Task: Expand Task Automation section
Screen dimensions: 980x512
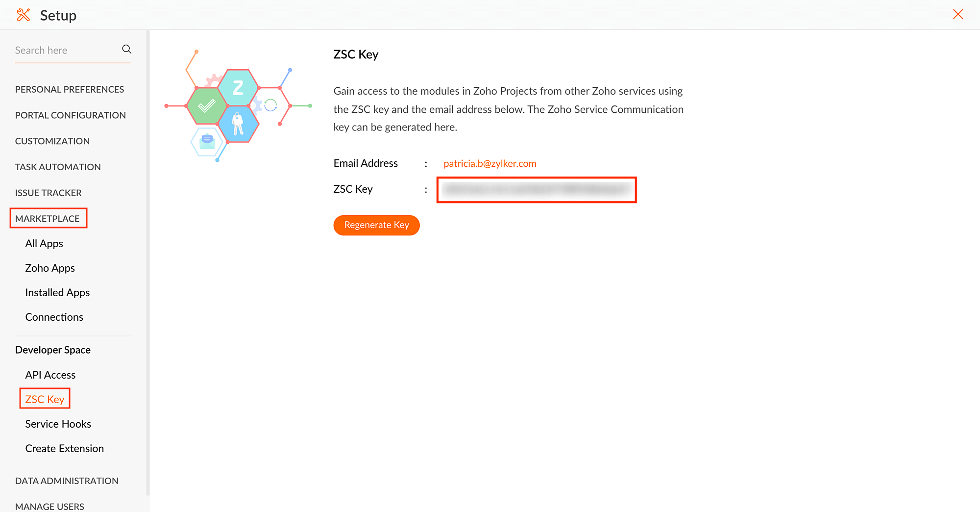Action: tap(58, 167)
